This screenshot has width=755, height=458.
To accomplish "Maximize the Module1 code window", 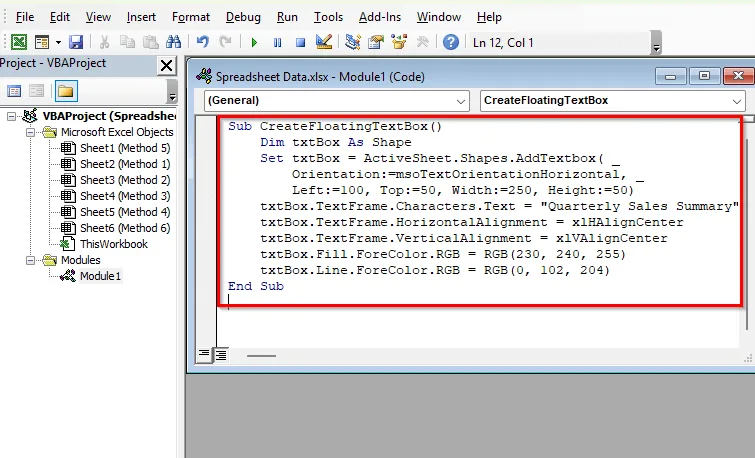I will tap(704, 76).
